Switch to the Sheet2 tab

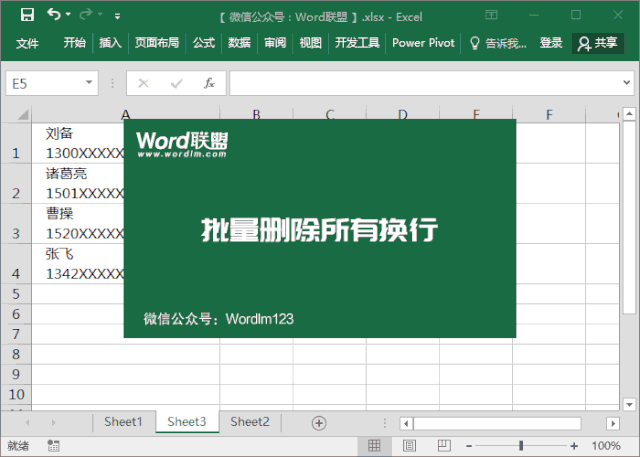[250, 422]
